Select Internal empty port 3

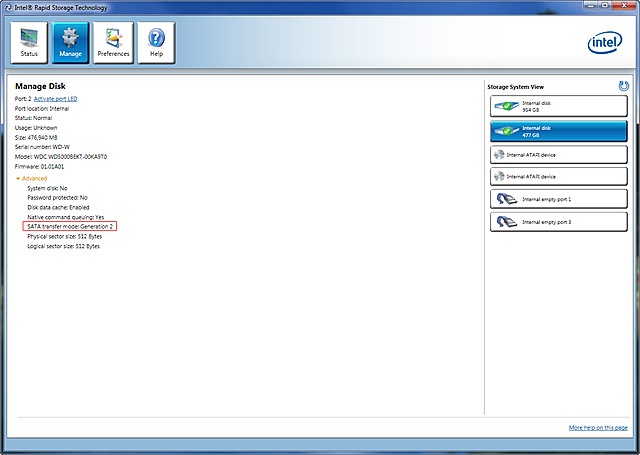tap(558, 222)
